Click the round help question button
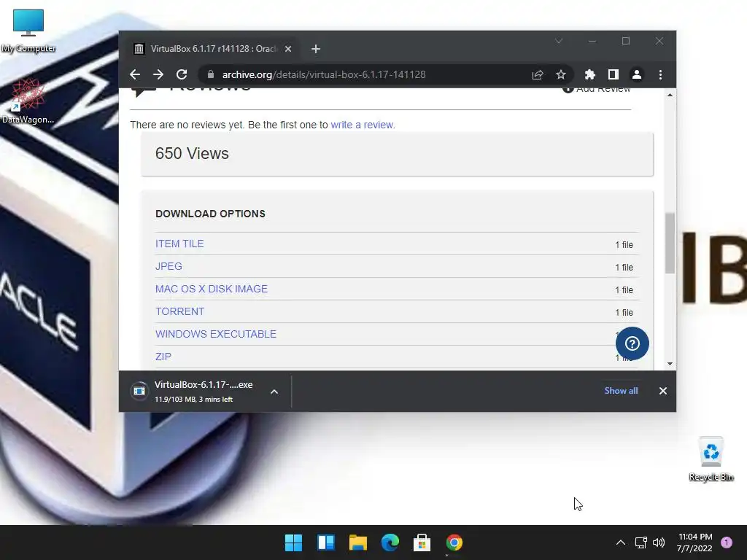The height and width of the screenshot is (560, 747). 632,343
